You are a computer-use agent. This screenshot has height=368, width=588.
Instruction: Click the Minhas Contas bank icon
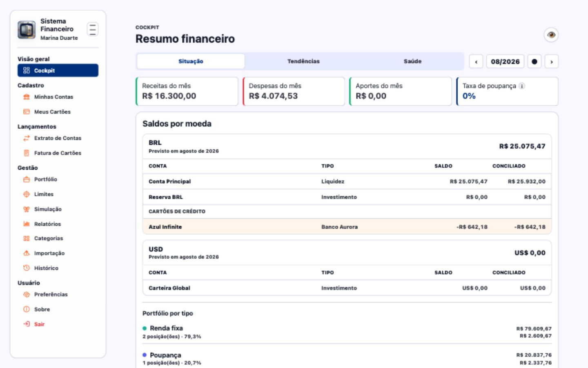[27, 97]
